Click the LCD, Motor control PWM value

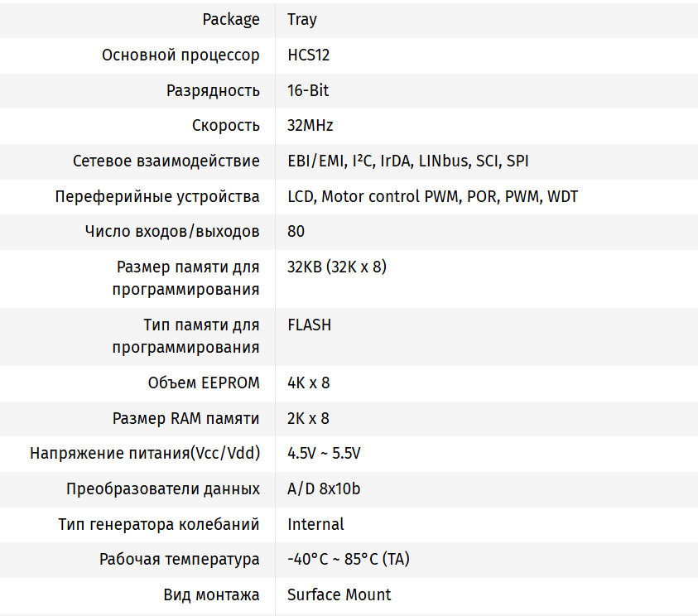click(x=432, y=196)
